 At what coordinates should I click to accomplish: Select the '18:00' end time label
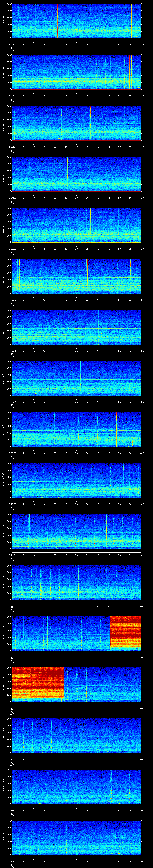pyautogui.click(x=141, y=862)
